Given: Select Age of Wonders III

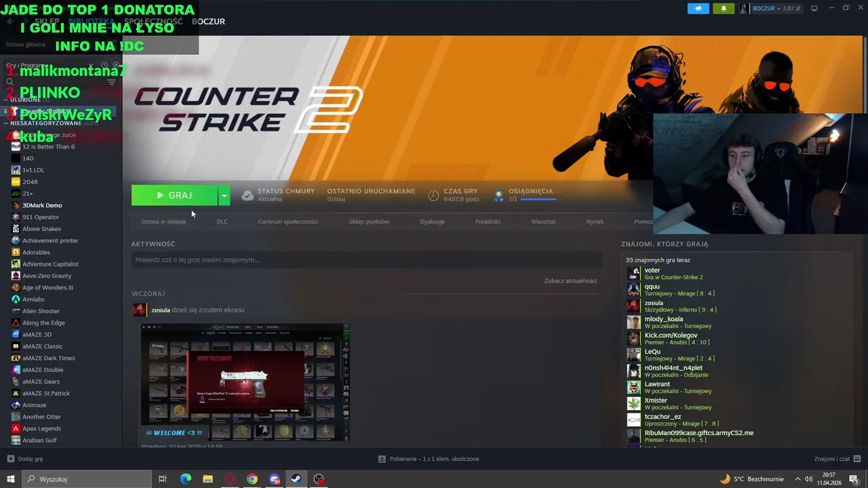Looking at the screenshot, I should [x=47, y=287].
